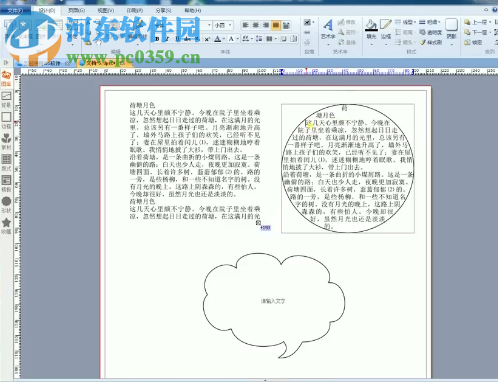
Task: Collapse the ribbon with the small arrow icon
Action: [486, 10]
